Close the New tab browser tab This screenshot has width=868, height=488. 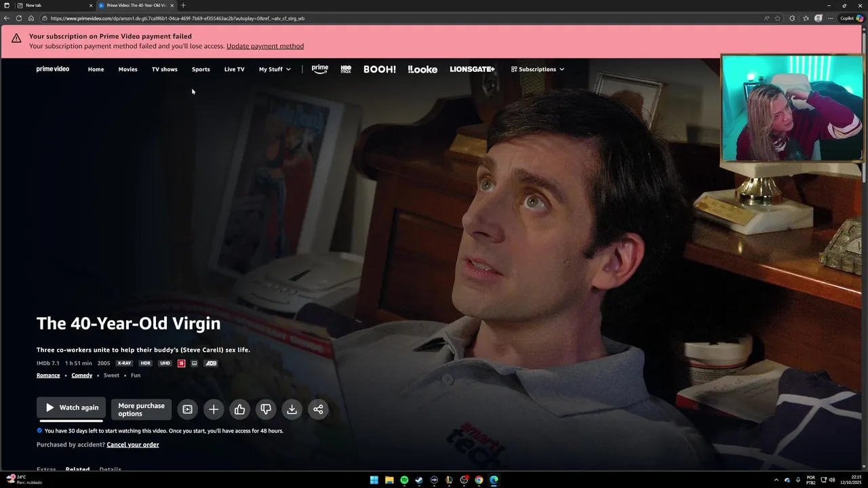(x=91, y=5)
